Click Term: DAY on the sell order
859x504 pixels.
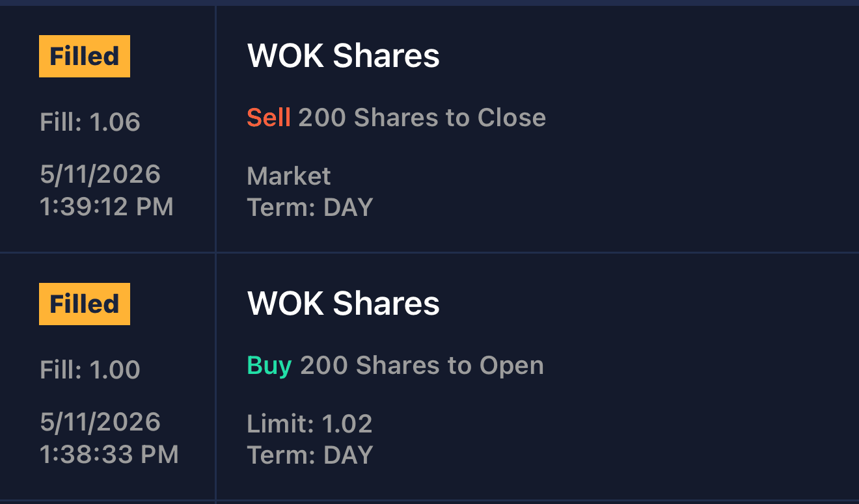pyautogui.click(x=310, y=207)
